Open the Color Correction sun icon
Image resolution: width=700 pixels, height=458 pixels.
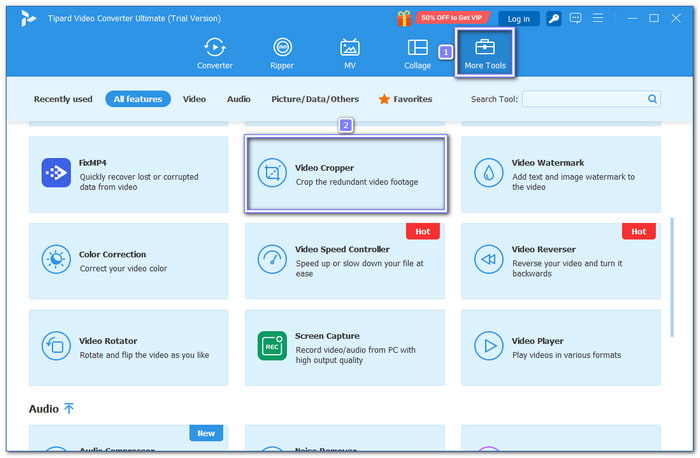(56, 259)
